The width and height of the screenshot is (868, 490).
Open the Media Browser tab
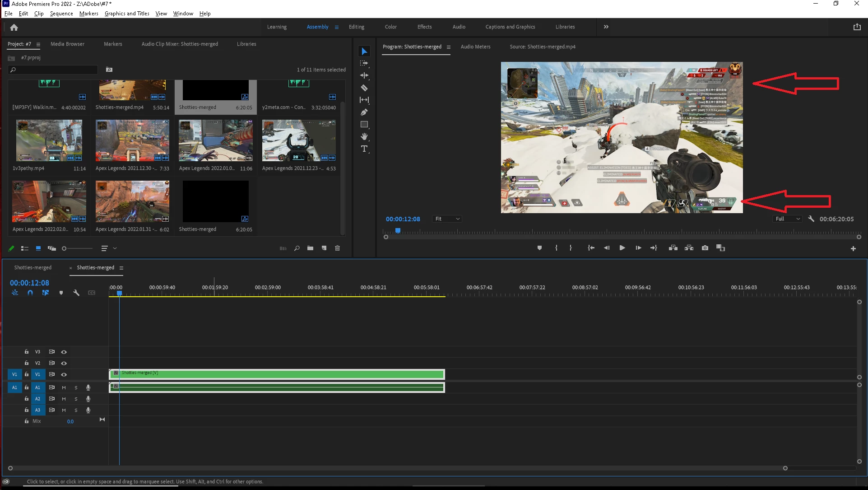pos(67,44)
